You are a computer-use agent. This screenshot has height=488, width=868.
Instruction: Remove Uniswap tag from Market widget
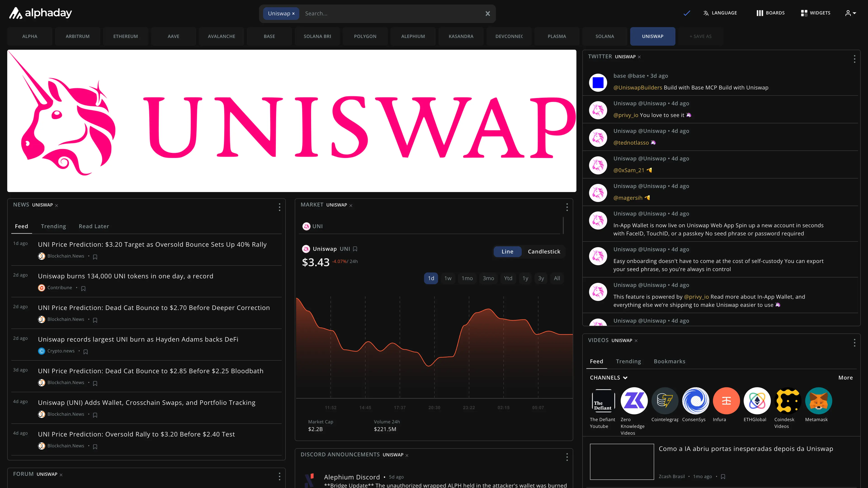(351, 205)
